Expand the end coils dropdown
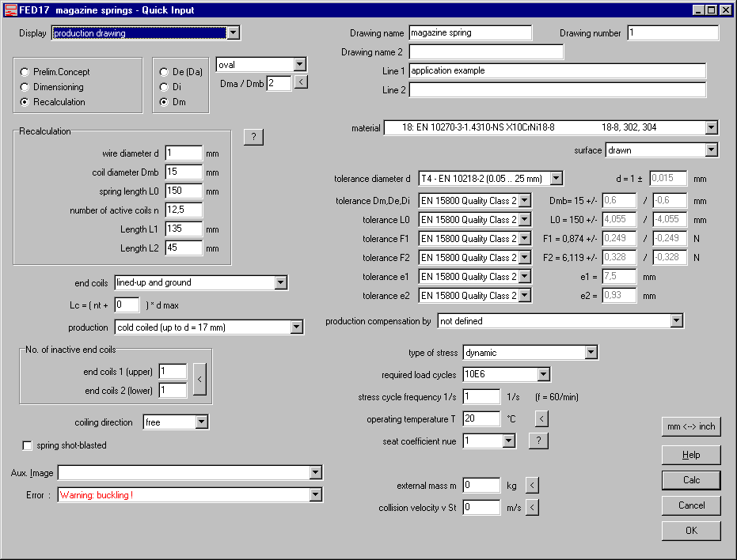 click(280, 282)
